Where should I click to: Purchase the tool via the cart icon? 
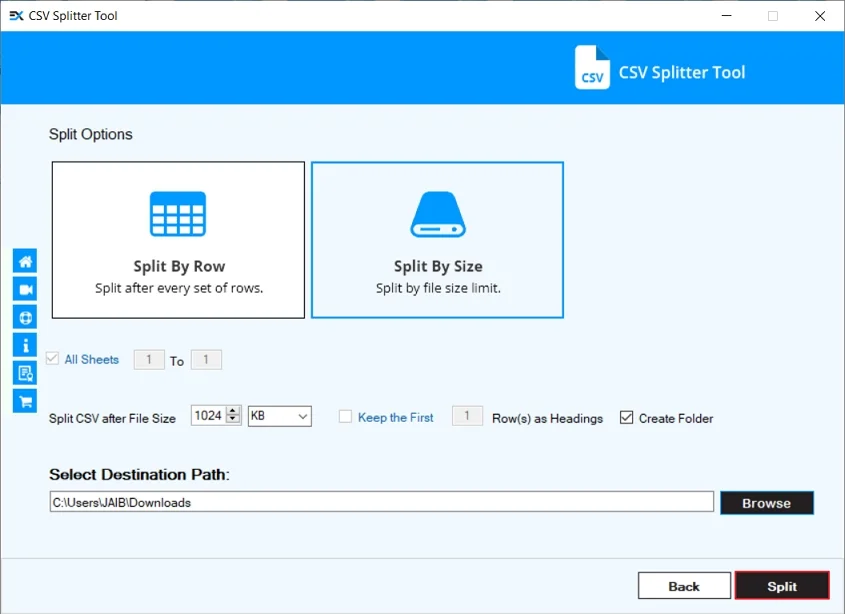24,401
